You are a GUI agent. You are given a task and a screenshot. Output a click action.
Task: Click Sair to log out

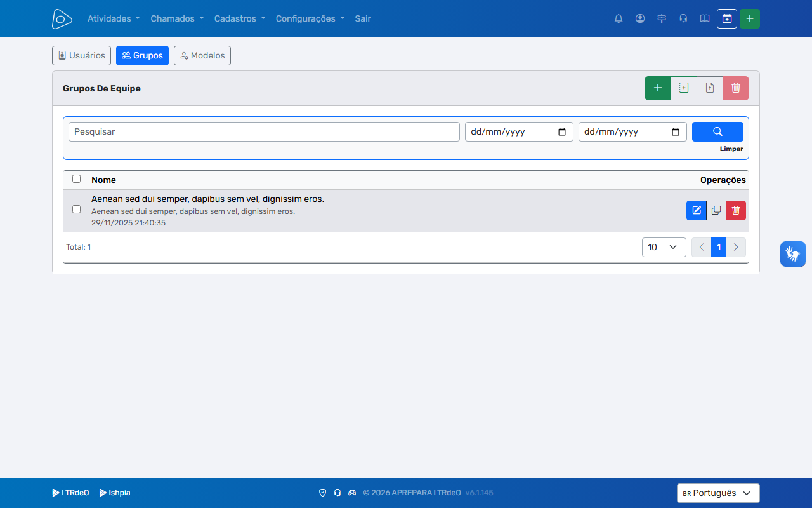(x=363, y=18)
